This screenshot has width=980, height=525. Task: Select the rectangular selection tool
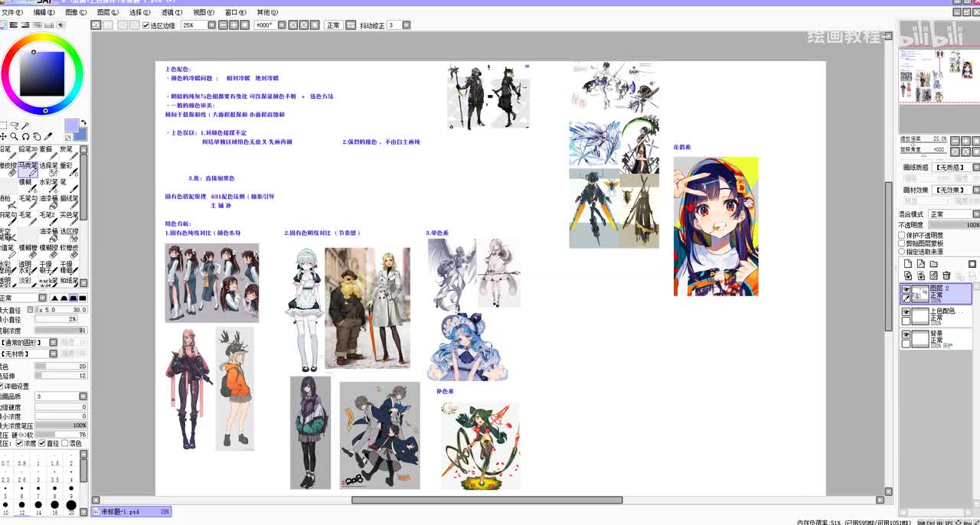point(3,126)
